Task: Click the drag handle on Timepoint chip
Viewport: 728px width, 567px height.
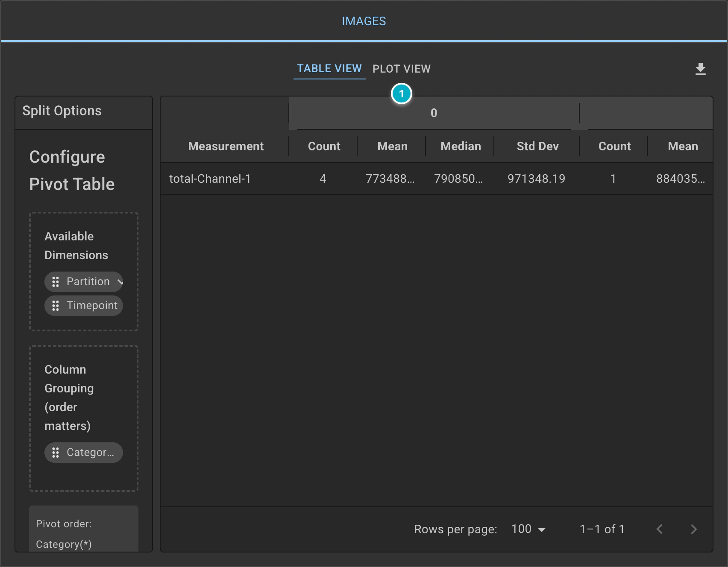Action: point(56,306)
